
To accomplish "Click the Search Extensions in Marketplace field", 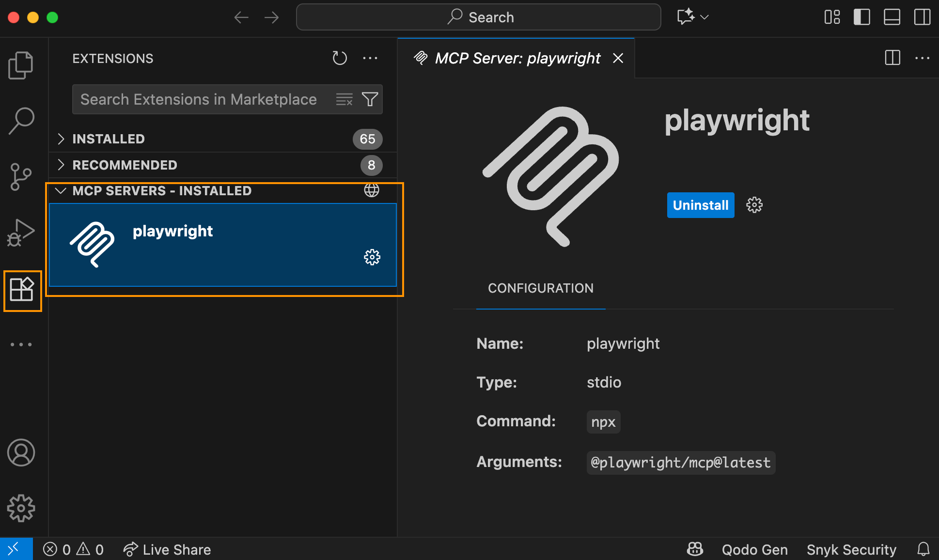I will (x=199, y=99).
